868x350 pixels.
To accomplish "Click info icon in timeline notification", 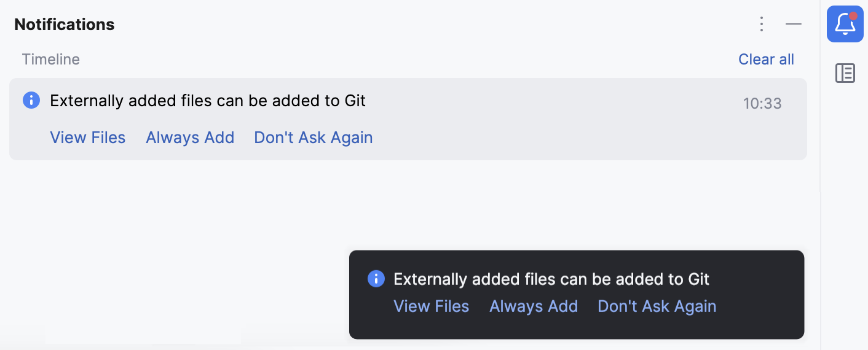I will point(31,100).
